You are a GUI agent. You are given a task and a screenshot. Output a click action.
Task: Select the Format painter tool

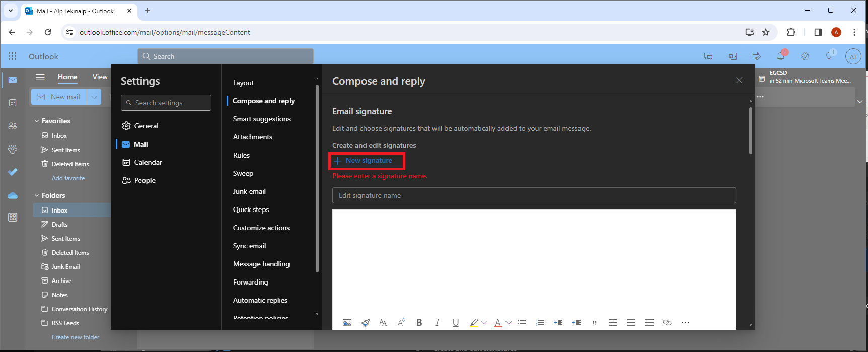point(366,323)
